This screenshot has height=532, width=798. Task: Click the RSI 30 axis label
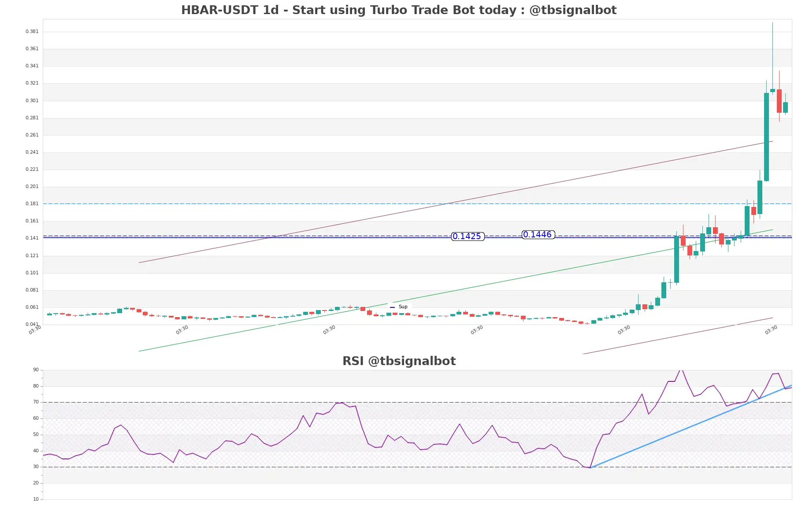pyautogui.click(x=36, y=466)
